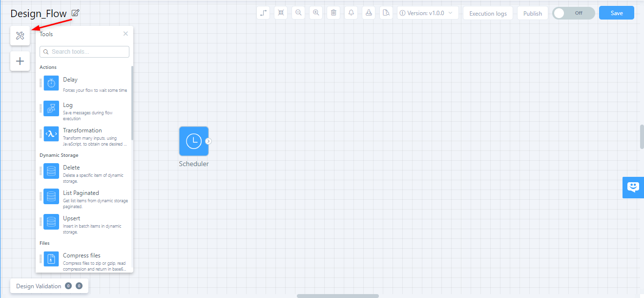Open the Design Validation panel
Image resolution: width=644 pixels, height=298 pixels.
click(39, 285)
